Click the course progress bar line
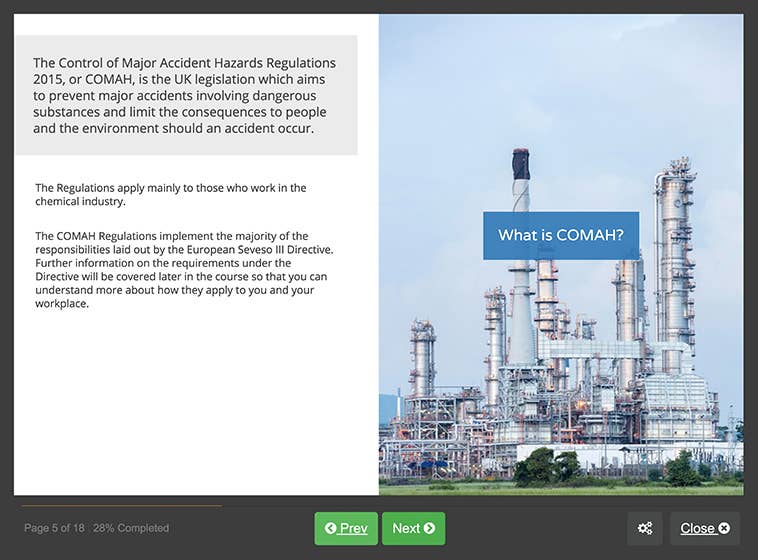 click(120, 505)
